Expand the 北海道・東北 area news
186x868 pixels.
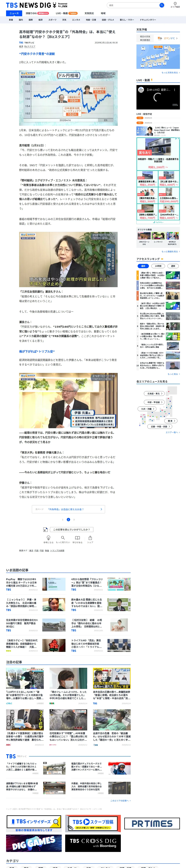(x=155, y=393)
